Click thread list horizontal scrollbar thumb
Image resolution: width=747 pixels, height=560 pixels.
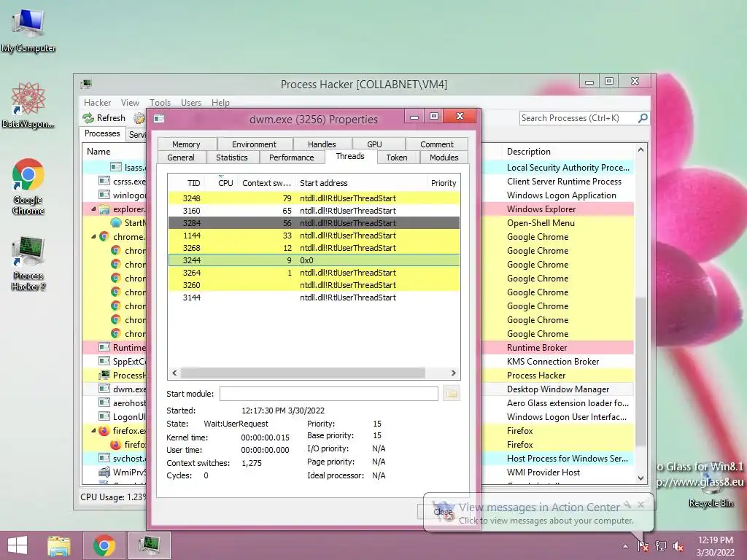click(303, 373)
